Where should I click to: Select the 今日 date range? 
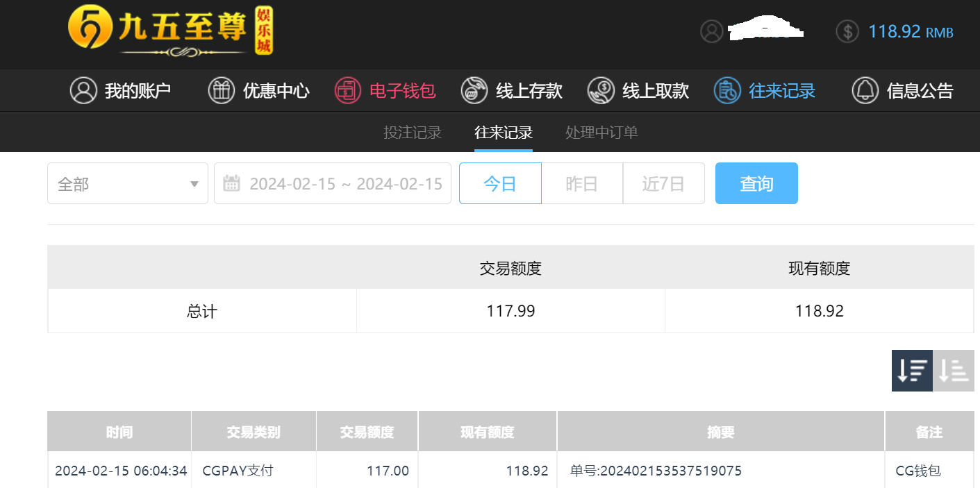tap(500, 183)
